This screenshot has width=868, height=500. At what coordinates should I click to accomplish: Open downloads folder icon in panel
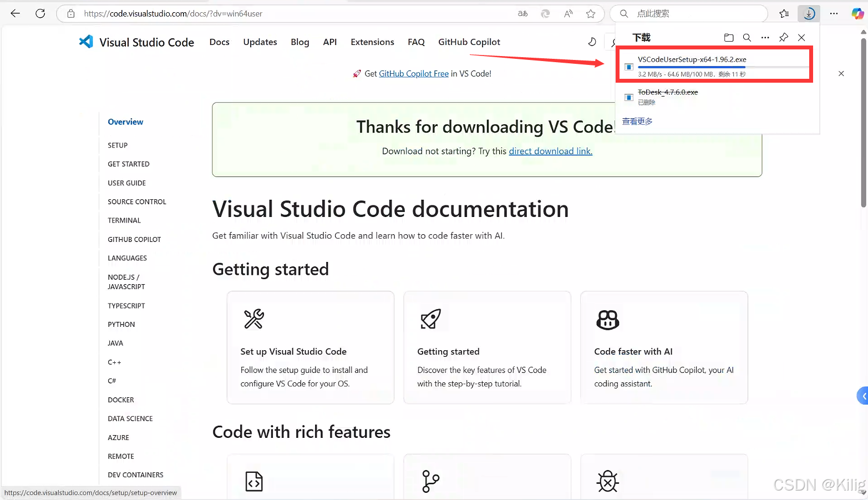(729, 38)
